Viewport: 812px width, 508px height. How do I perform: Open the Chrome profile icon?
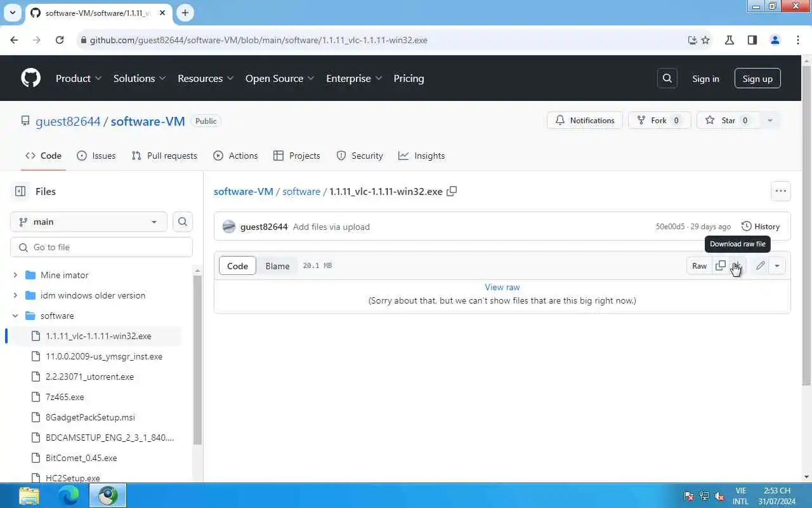pyautogui.click(x=775, y=40)
